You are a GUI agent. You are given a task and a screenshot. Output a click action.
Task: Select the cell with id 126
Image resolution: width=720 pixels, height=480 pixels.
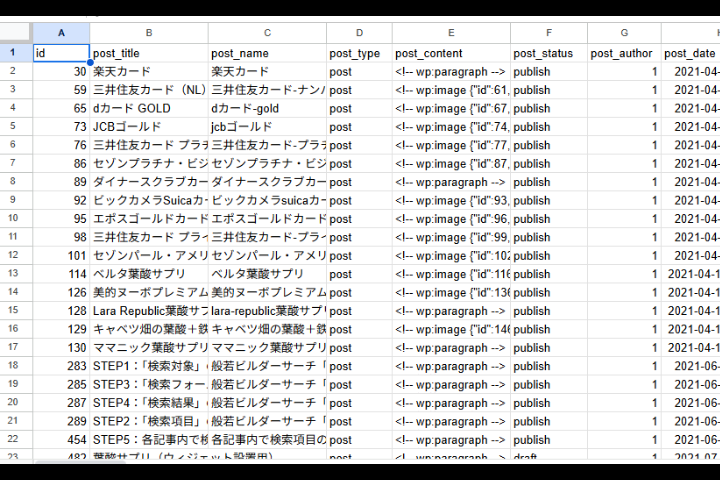tap(61, 292)
